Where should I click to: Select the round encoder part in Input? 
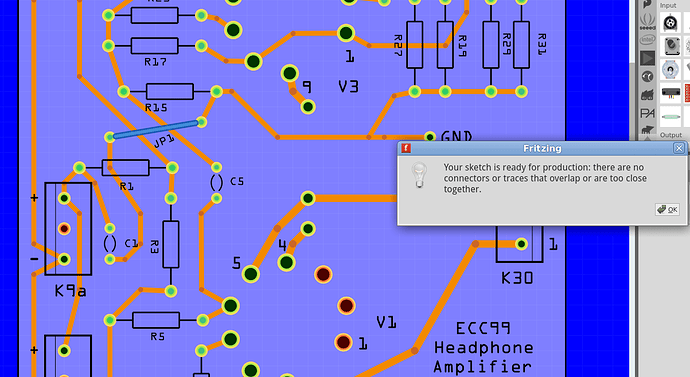pos(670,22)
